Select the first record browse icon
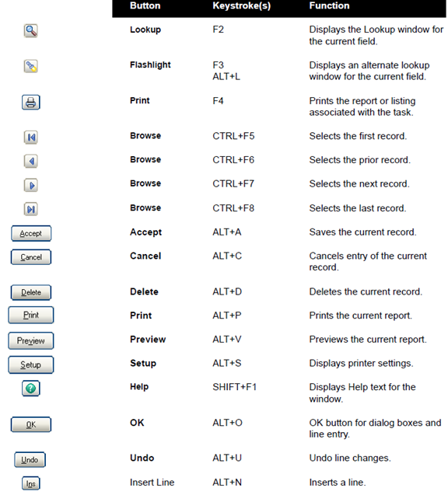This screenshot has width=448, height=495. [x=30, y=138]
